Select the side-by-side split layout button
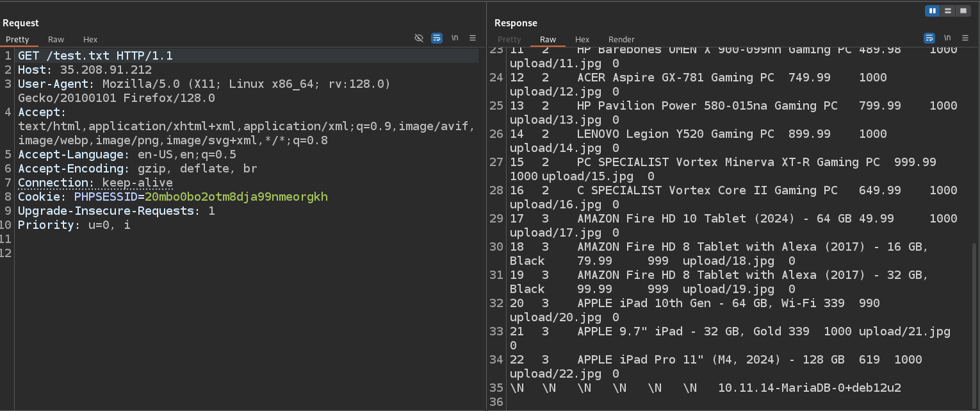Viewport: 980px width, 411px height. pos(933,11)
